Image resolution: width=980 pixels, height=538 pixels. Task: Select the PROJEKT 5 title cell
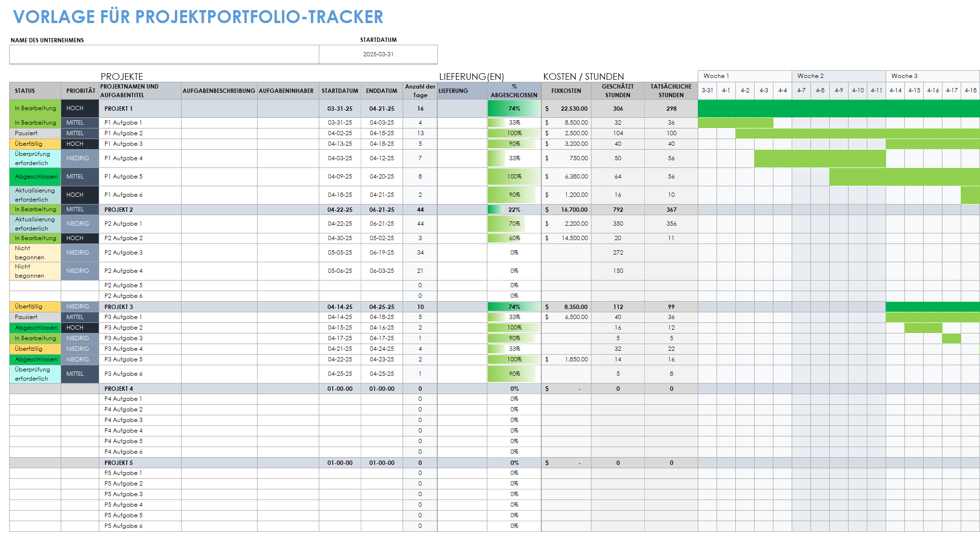tap(140, 463)
